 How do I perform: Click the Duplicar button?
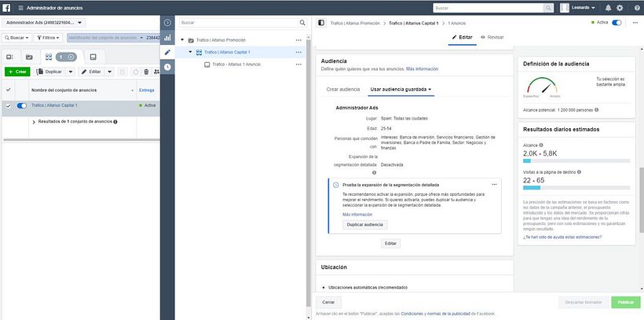coord(49,72)
